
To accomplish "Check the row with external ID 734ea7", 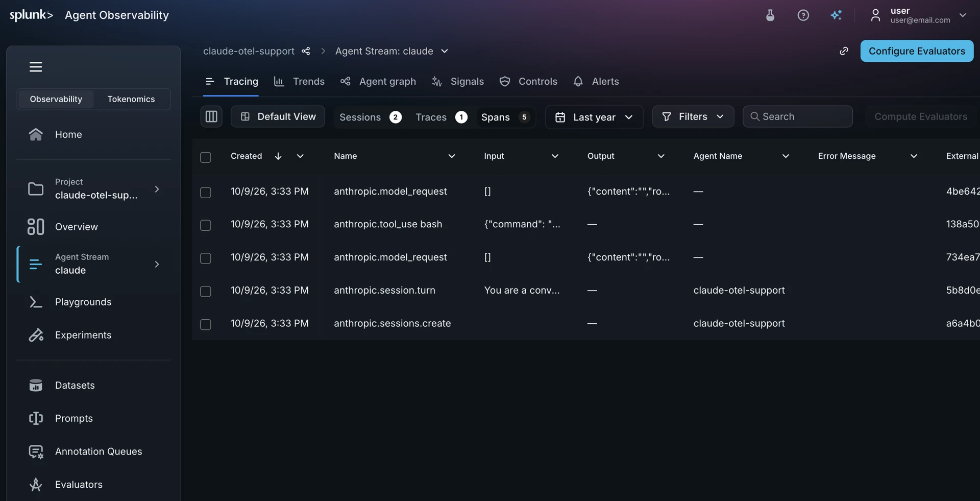I will [x=206, y=258].
